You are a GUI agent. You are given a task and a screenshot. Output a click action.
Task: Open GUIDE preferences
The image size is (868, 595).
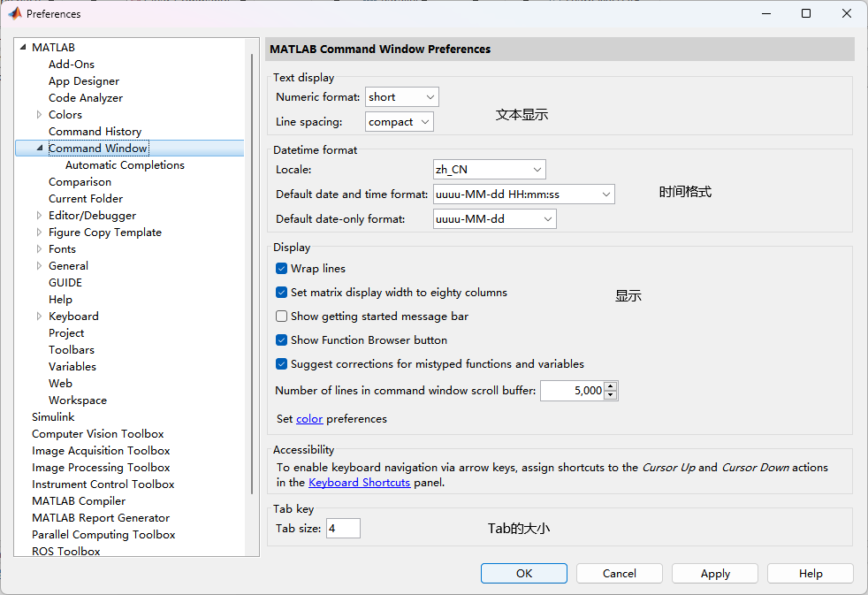click(65, 282)
